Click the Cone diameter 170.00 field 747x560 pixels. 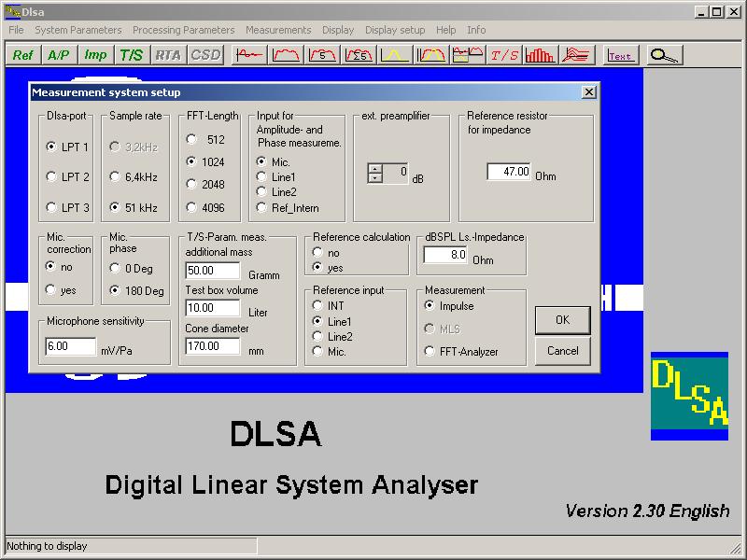(213, 345)
